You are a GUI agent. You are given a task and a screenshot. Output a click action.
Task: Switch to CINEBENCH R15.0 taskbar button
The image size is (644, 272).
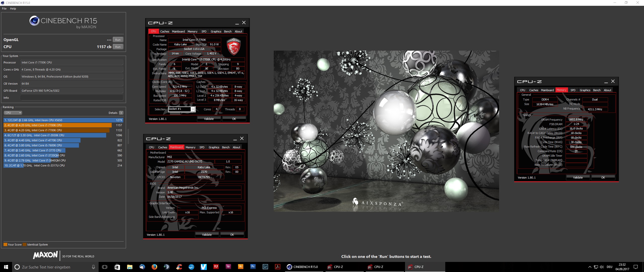[304, 267]
